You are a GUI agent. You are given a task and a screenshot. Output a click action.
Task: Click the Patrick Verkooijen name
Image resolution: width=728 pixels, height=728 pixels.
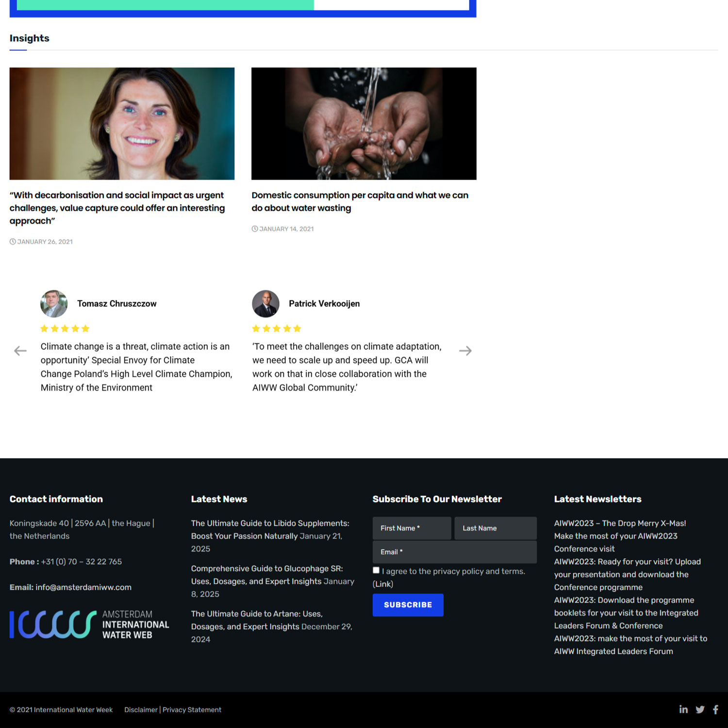pos(324,304)
